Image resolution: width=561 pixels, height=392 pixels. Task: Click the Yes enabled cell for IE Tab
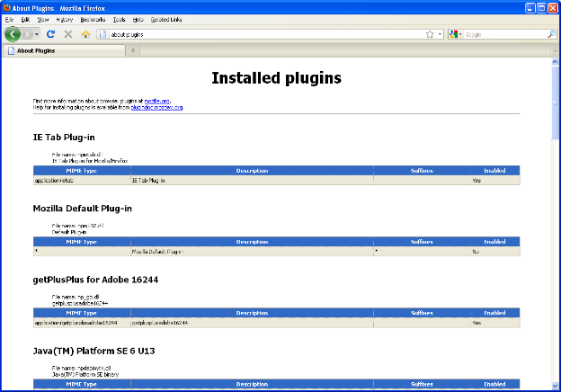tap(495, 180)
